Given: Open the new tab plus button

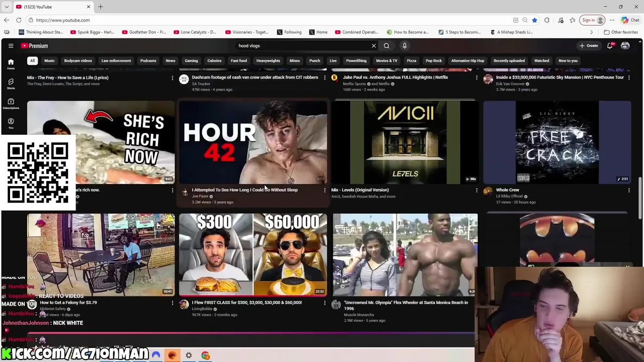Looking at the screenshot, I should [100, 7].
